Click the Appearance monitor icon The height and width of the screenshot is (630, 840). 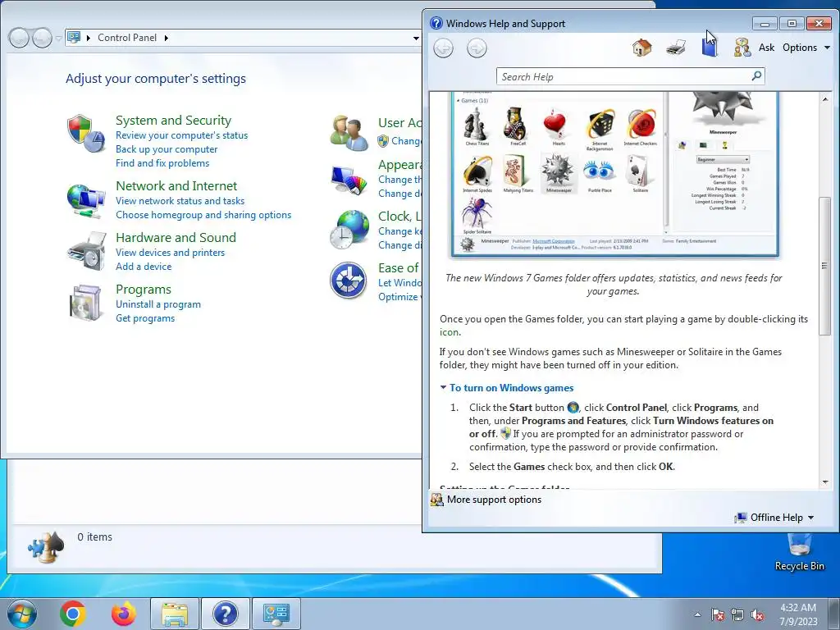(349, 180)
